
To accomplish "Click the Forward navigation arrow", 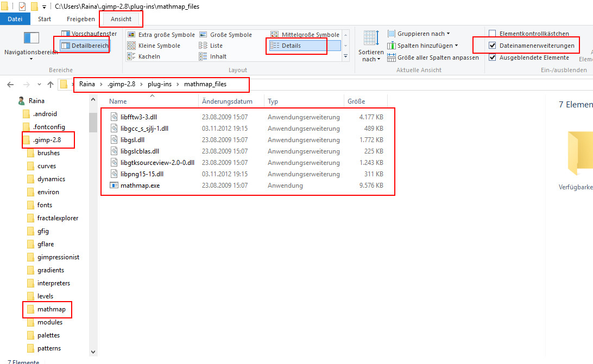I will [26, 84].
